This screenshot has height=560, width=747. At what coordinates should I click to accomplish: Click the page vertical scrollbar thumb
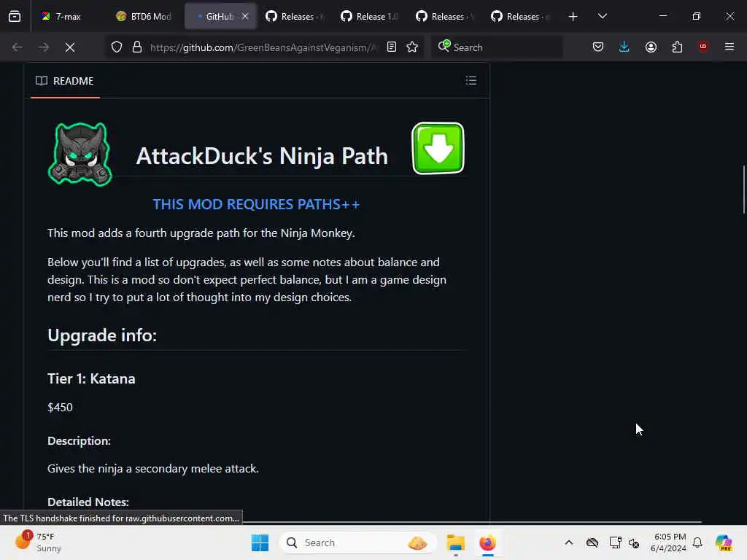click(x=743, y=189)
